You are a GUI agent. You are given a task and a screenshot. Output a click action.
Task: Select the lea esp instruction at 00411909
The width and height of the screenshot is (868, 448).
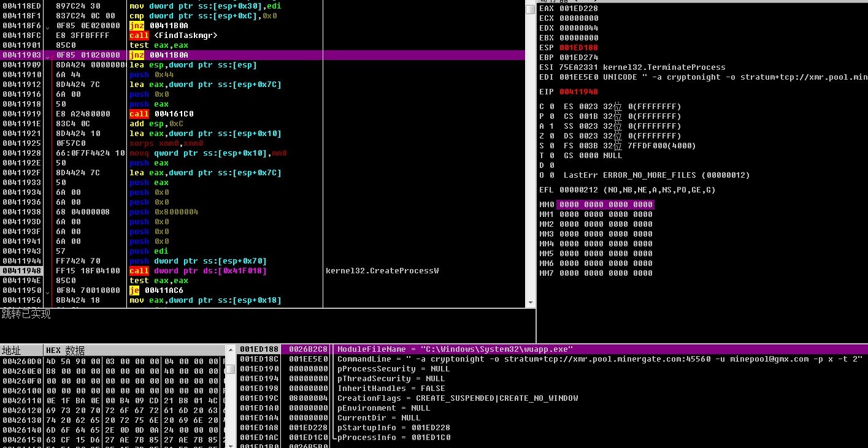coord(193,65)
